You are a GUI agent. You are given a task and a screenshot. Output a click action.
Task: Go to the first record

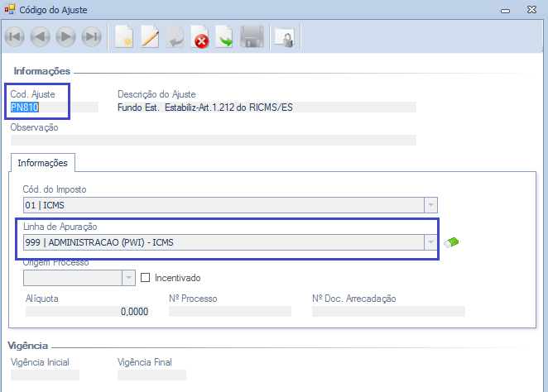click(15, 36)
